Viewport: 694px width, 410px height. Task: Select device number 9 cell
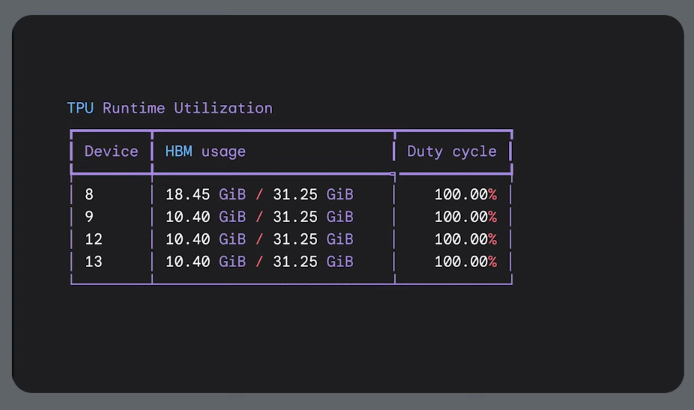89,217
